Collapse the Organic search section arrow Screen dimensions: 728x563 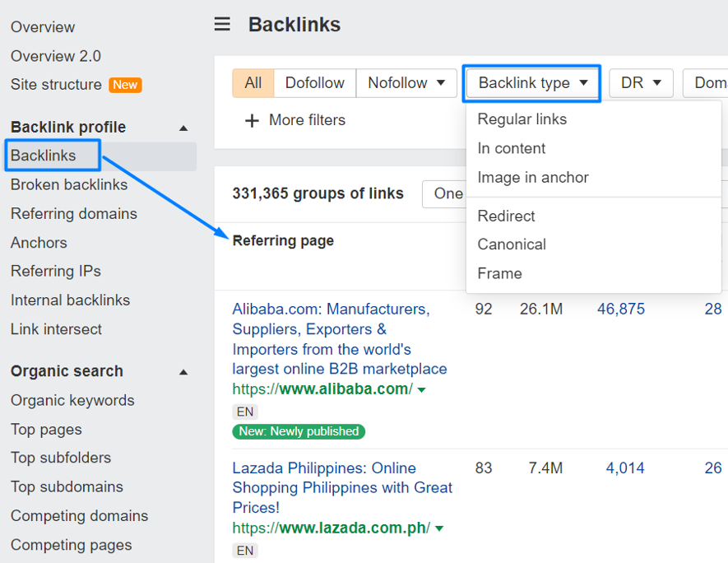coord(183,372)
